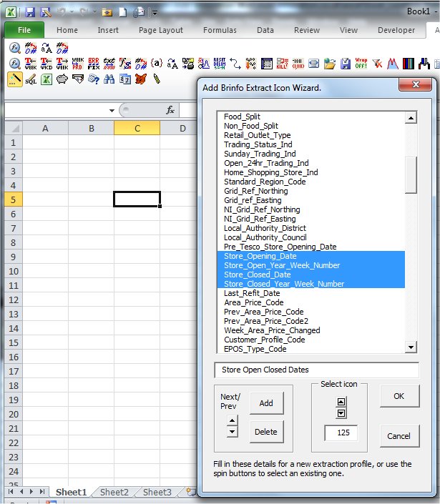440x504 pixels.
Task: Click the Save icon in quick access toolbar
Action: (x=30, y=12)
